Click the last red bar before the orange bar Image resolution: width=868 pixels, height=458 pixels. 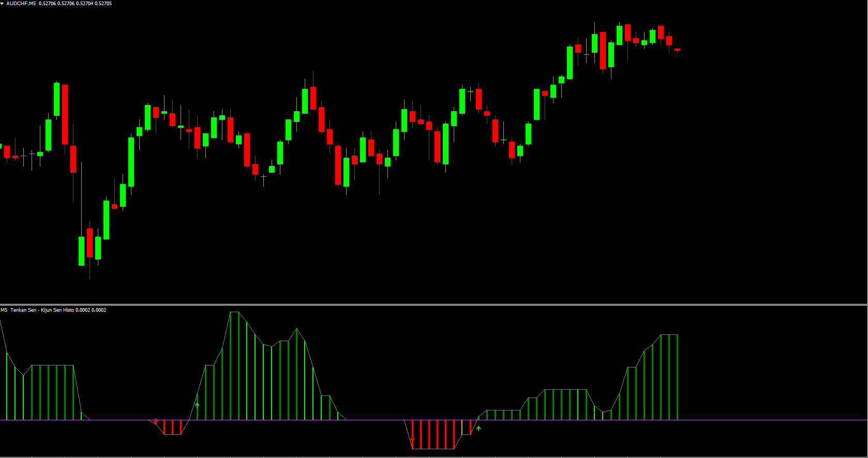(x=454, y=433)
